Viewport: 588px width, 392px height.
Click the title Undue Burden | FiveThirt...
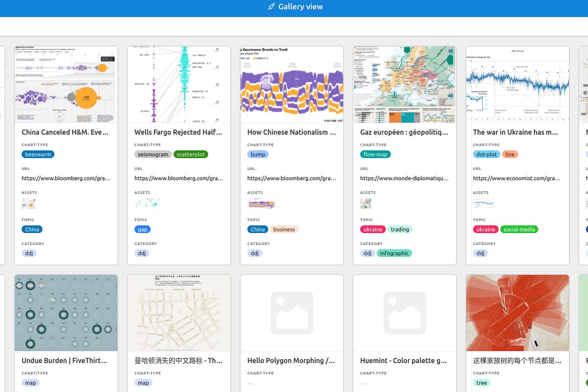[65, 361]
